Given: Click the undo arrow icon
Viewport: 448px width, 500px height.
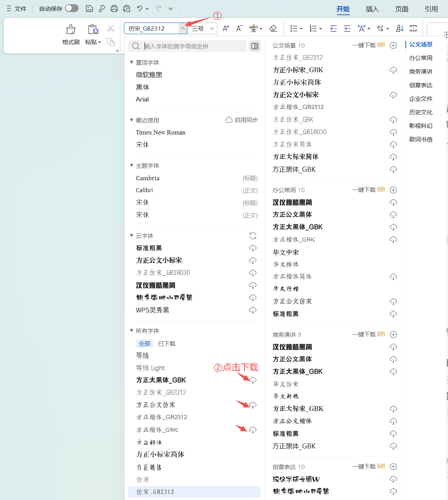Looking at the screenshot, I should [140, 9].
